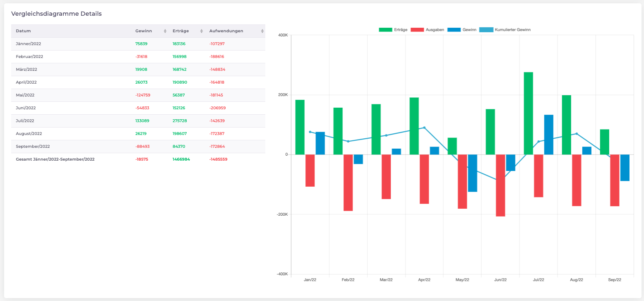
Task: Click Aufwendungen value -206959
Action: pyautogui.click(x=217, y=108)
